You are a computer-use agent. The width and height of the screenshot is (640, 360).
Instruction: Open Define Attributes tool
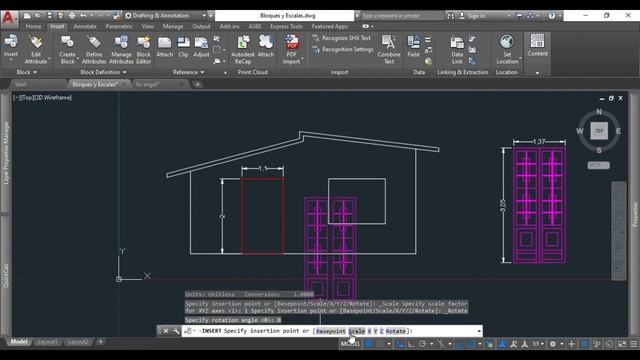click(x=94, y=49)
